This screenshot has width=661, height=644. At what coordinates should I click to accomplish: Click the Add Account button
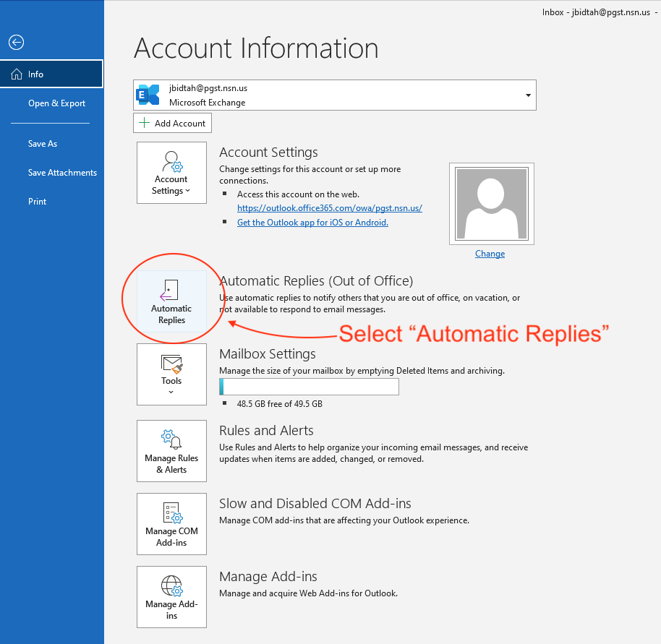[172, 124]
